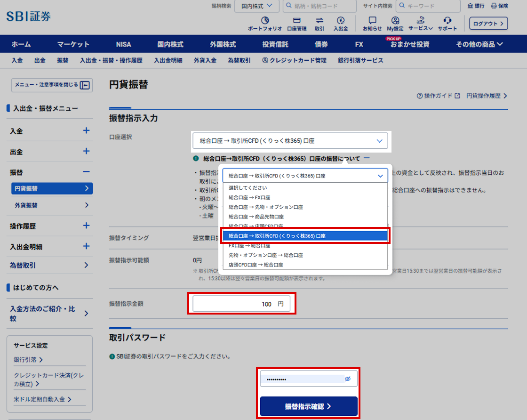Click the ログアウト button

coord(488,24)
